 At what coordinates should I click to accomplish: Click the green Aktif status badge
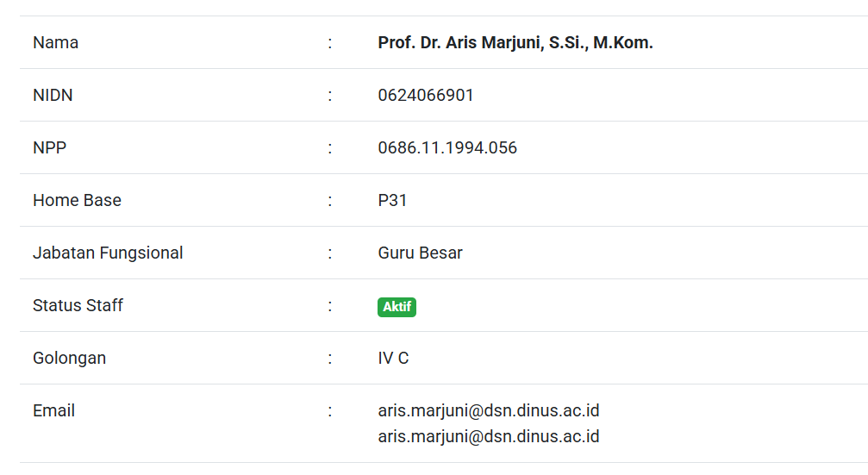(397, 307)
